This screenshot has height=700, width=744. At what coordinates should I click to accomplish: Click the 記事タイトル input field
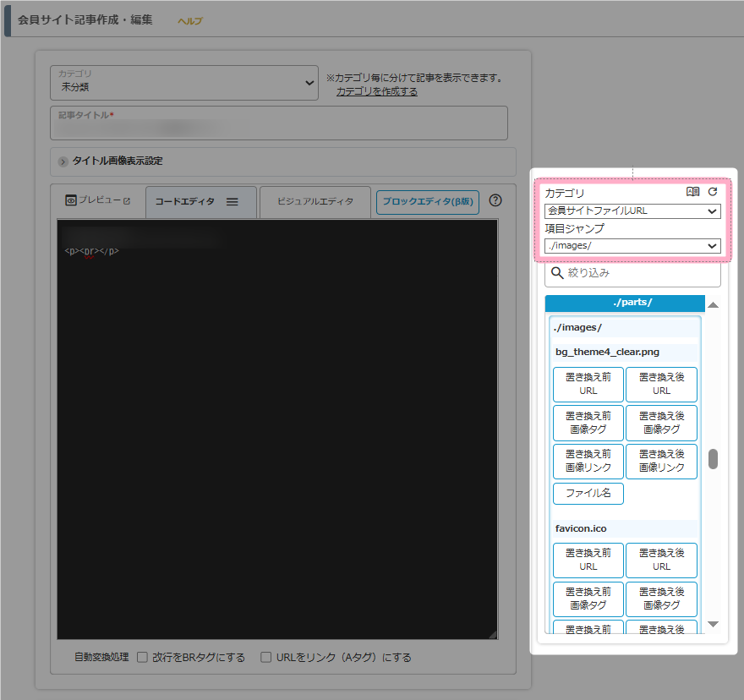pos(279,128)
